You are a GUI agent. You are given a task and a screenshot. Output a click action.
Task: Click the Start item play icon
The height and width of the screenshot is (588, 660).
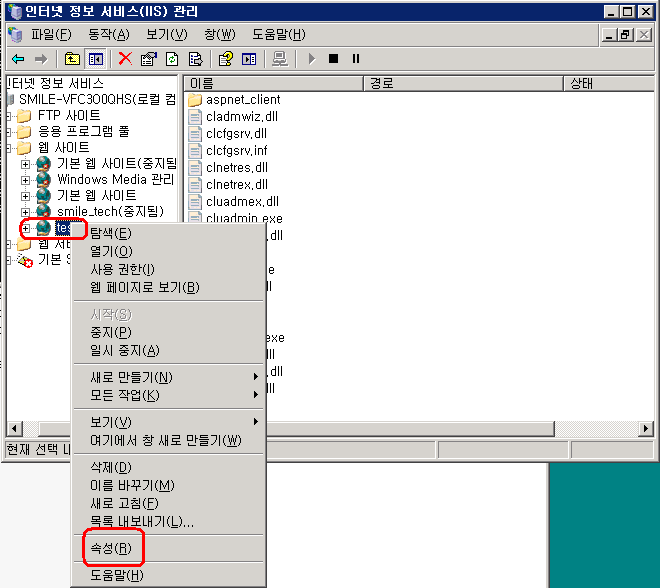click(311, 59)
